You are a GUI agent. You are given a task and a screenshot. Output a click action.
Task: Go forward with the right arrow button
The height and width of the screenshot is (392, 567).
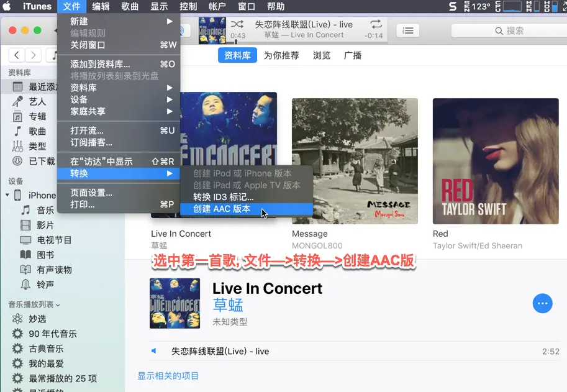(34, 55)
